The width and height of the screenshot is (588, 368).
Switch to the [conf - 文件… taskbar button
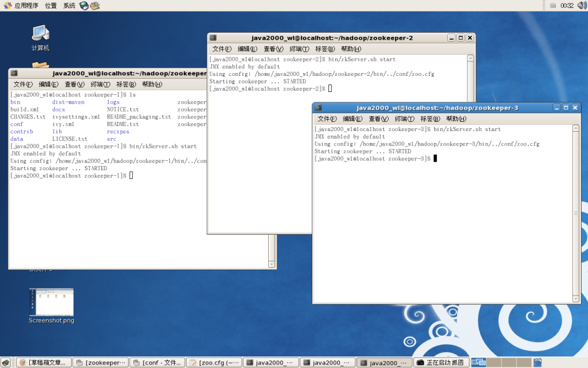pyautogui.click(x=157, y=362)
